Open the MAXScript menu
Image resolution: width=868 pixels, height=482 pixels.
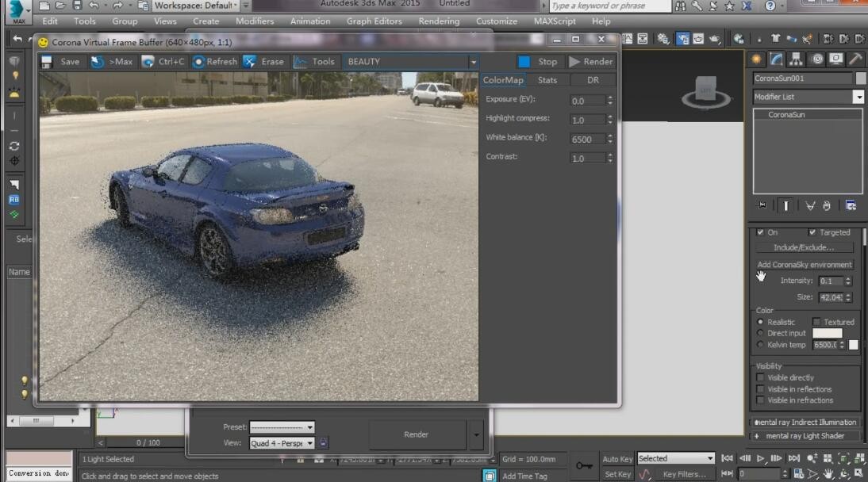tap(555, 21)
